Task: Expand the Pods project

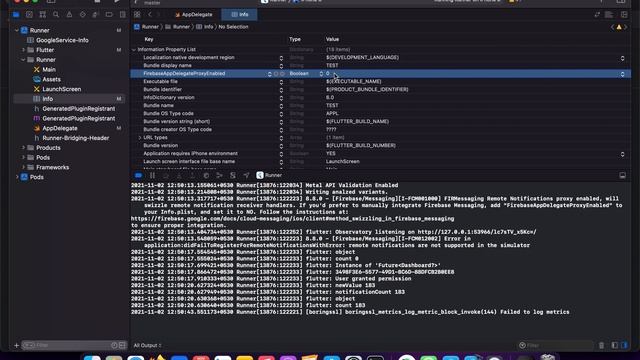Action: (17, 177)
